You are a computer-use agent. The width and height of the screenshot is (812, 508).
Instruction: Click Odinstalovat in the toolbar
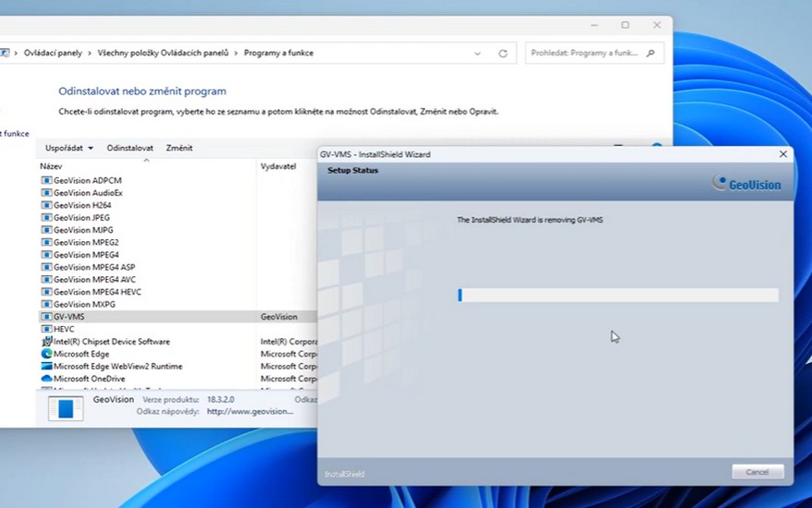(x=130, y=149)
